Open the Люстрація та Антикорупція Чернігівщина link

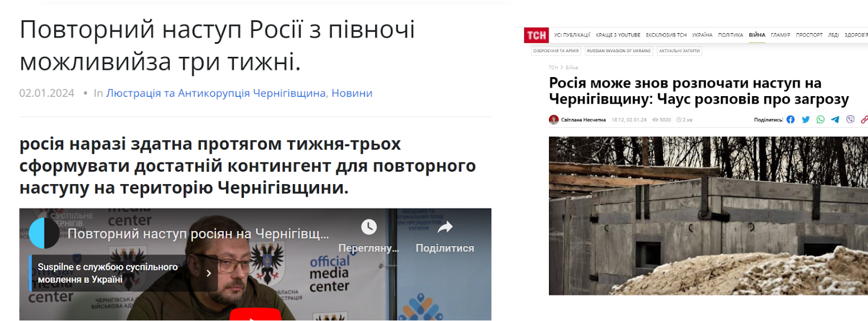[216, 93]
